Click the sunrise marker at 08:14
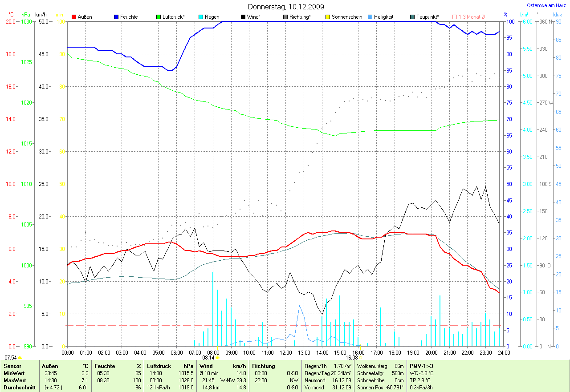This screenshot has height=392, width=570. [x=217, y=357]
